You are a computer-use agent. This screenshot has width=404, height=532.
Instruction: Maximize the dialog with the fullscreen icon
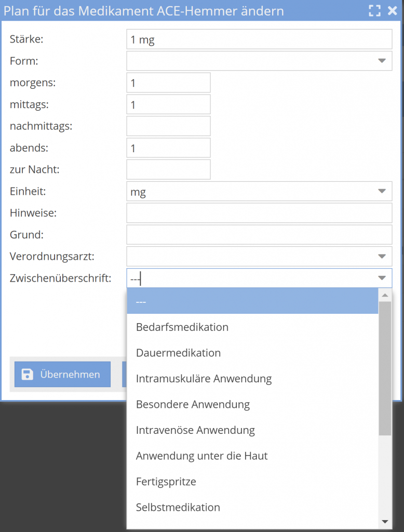(x=374, y=11)
